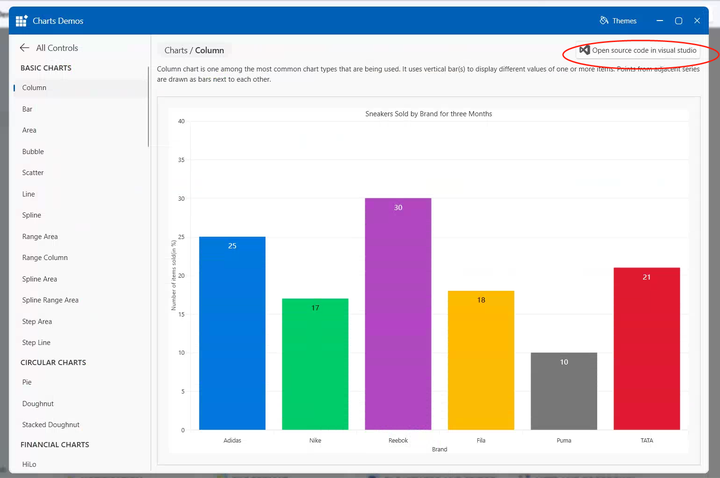720x478 pixels.
Task: Click the back arrow beside All Controls
Action: [x=24, y=48]
